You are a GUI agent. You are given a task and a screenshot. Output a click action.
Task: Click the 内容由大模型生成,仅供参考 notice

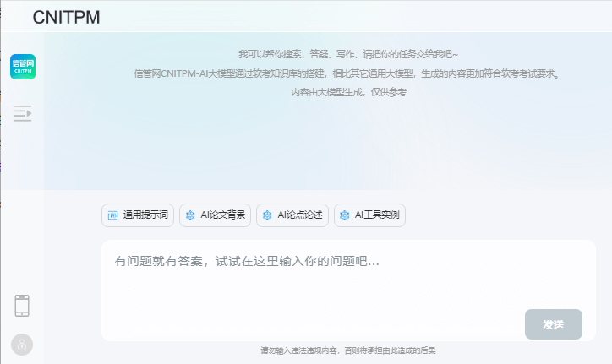point(347,92)
